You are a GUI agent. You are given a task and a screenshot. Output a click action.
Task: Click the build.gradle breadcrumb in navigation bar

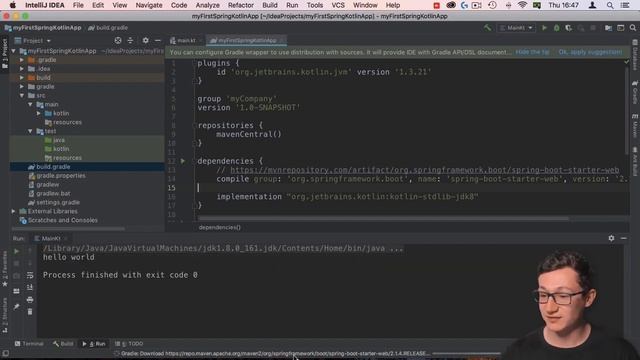(x=108, y=28)
